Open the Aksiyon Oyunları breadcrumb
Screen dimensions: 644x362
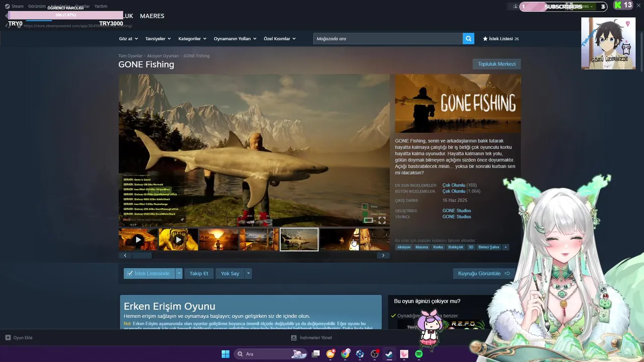coord(163,56)
